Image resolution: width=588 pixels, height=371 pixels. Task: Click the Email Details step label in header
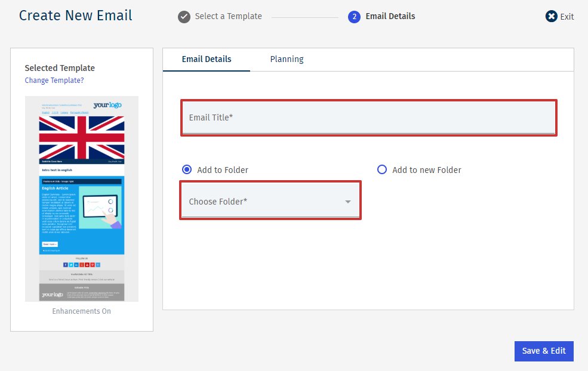[390, 17]
